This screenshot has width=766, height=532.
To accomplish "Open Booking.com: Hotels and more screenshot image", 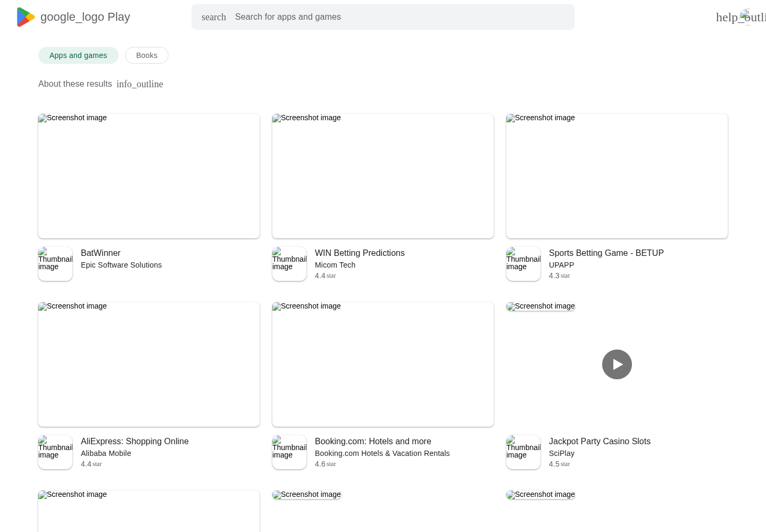I will point(383,364).
